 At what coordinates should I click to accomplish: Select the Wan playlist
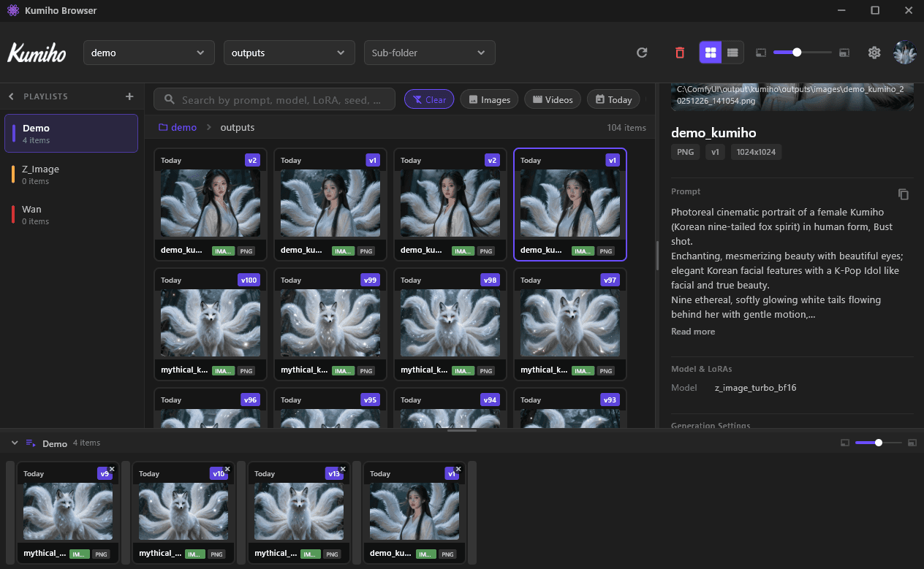click(71, 215)
